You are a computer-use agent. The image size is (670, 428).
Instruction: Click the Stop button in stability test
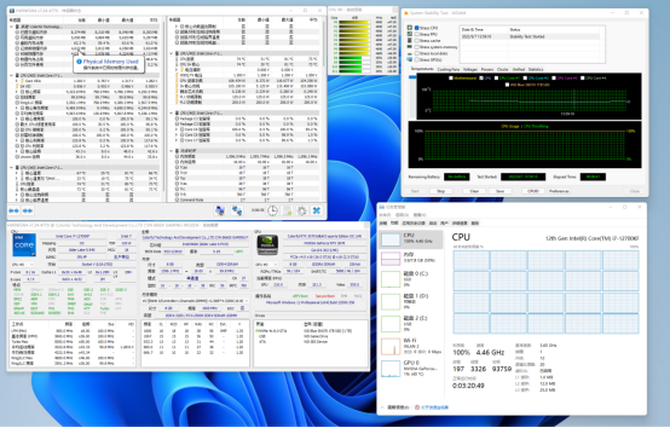click(440, 190)
